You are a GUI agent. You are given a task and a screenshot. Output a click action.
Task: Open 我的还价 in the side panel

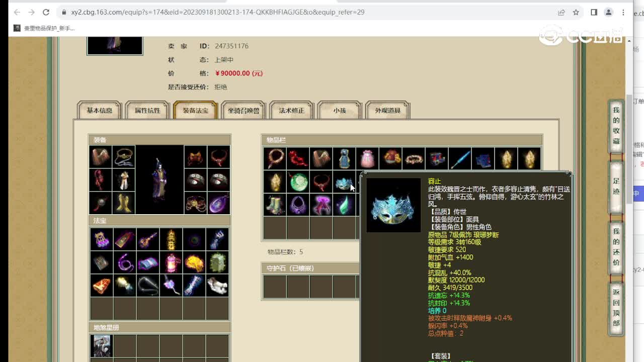pyautogui.click(x=616, y=247)
